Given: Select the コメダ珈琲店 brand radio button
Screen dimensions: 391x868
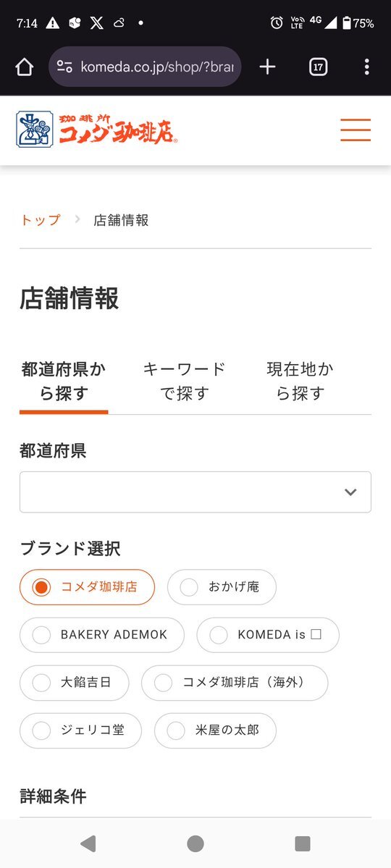Looking at the screenshot, I should click(87, 587).
